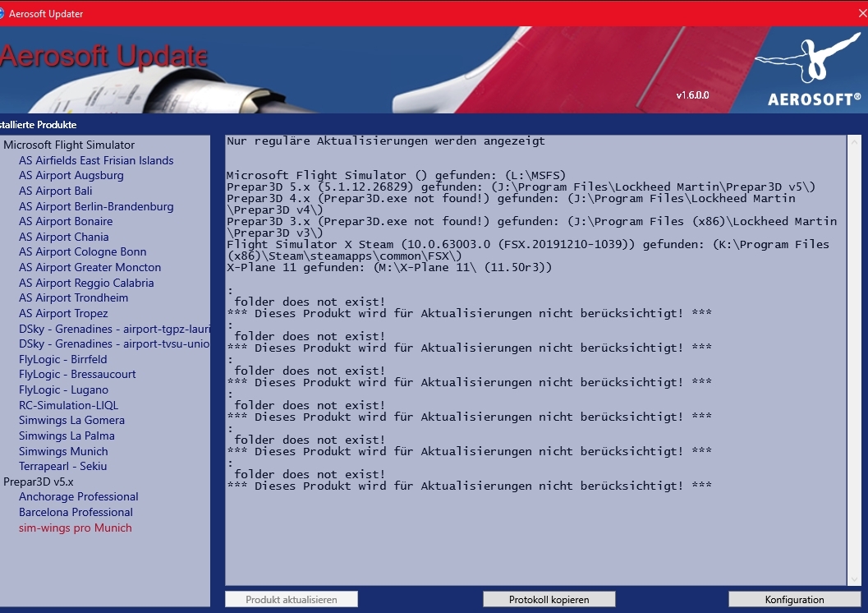Click the Prepar3D 5.x gefunden log line
This screenshot has width=868, height=613.
(521, 187)
